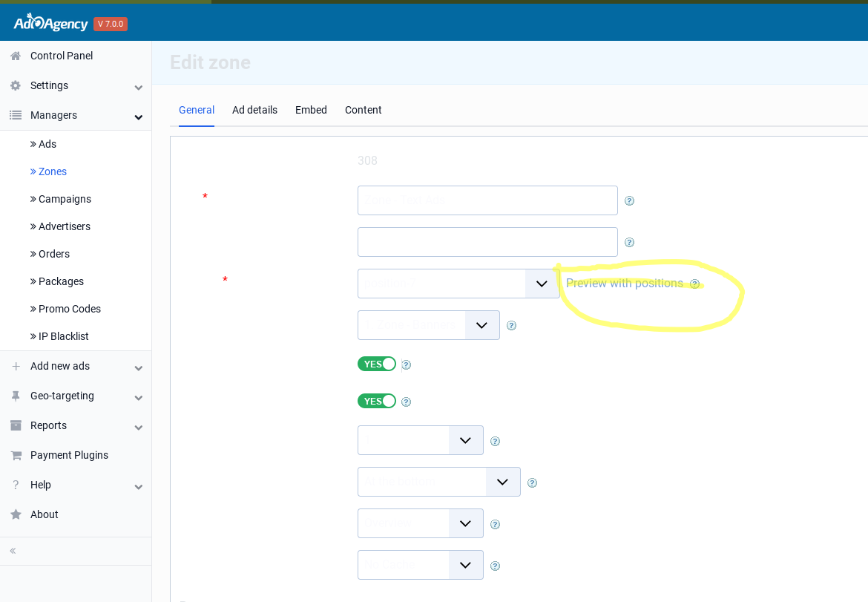Click into the empty text input field

[x=487, y=242]
